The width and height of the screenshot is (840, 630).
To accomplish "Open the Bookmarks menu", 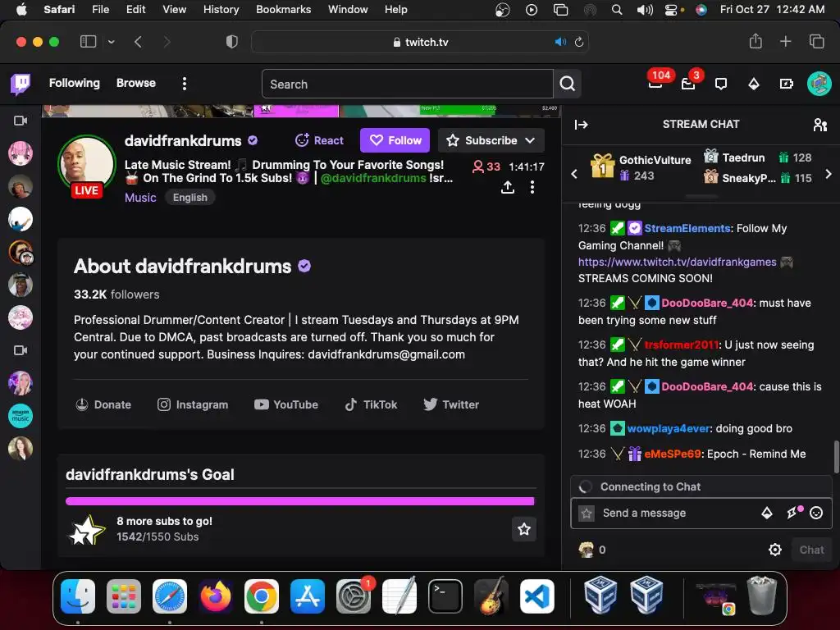I will [x=283, y=10].
